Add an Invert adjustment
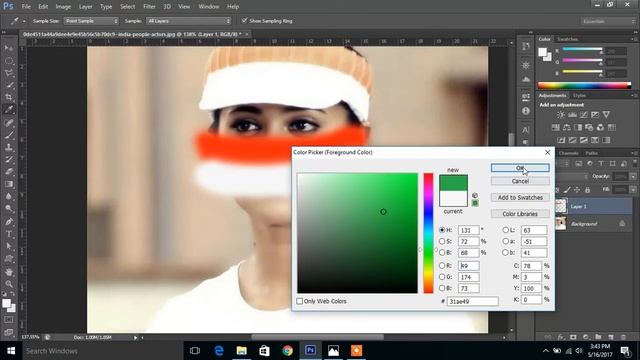 coord(561,140)
